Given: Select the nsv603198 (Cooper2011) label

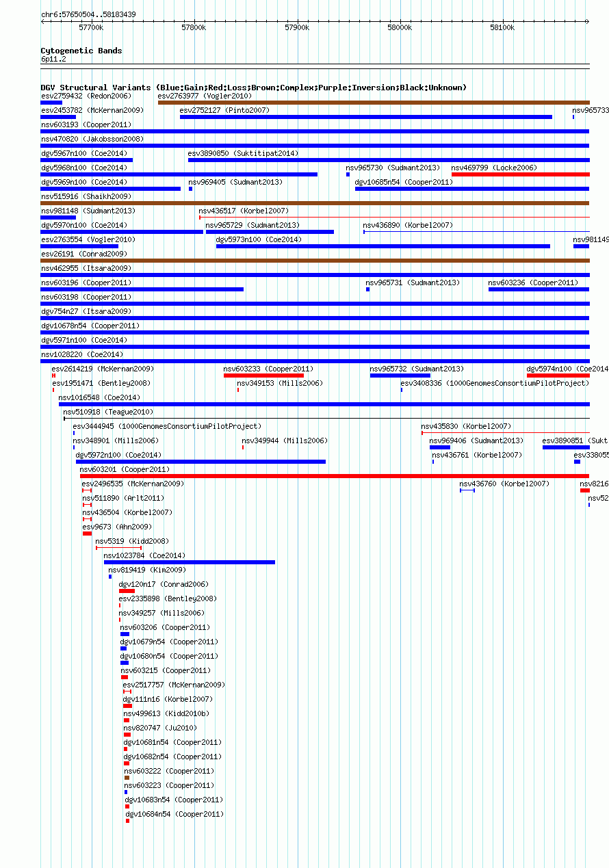Looking at the screenshot, I should coord(86,297).
